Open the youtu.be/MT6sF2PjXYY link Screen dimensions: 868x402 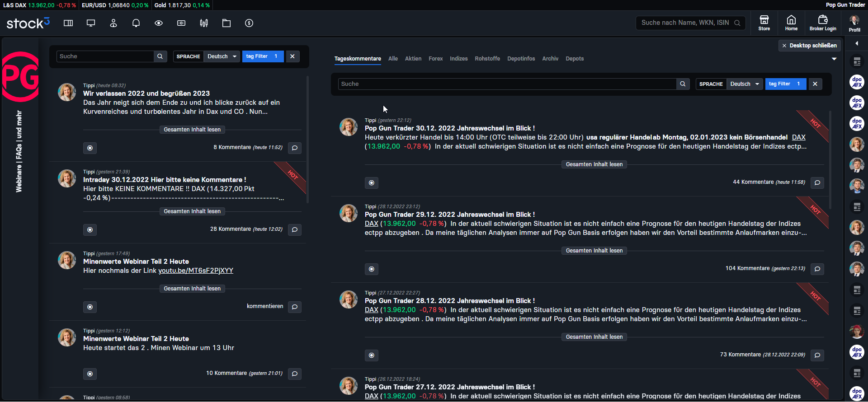pyautogui.click(x=196, y=271)
